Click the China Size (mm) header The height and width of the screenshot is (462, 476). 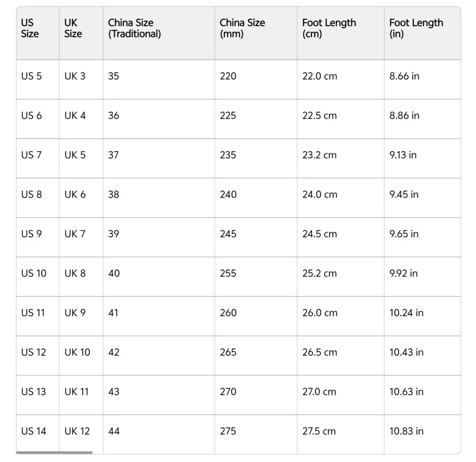242,28
